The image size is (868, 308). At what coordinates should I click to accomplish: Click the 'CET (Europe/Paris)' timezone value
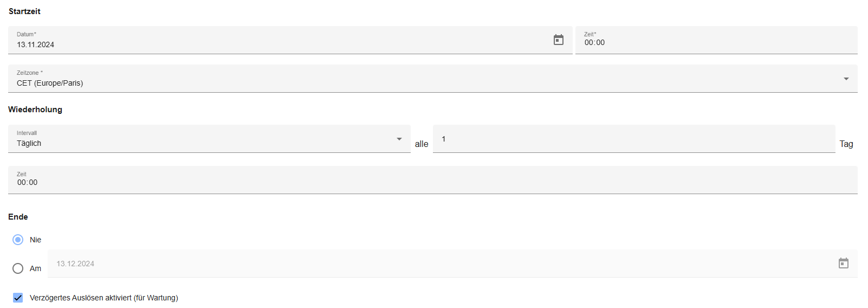tap(50, 84)
